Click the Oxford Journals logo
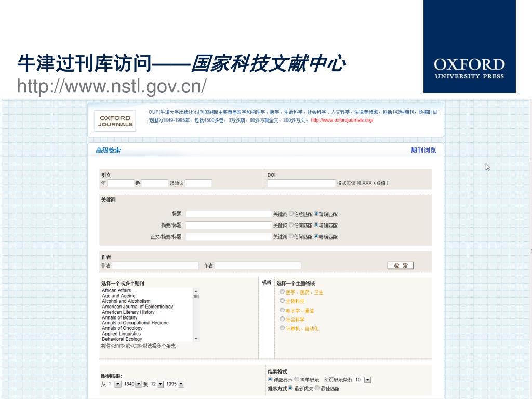 115,121
